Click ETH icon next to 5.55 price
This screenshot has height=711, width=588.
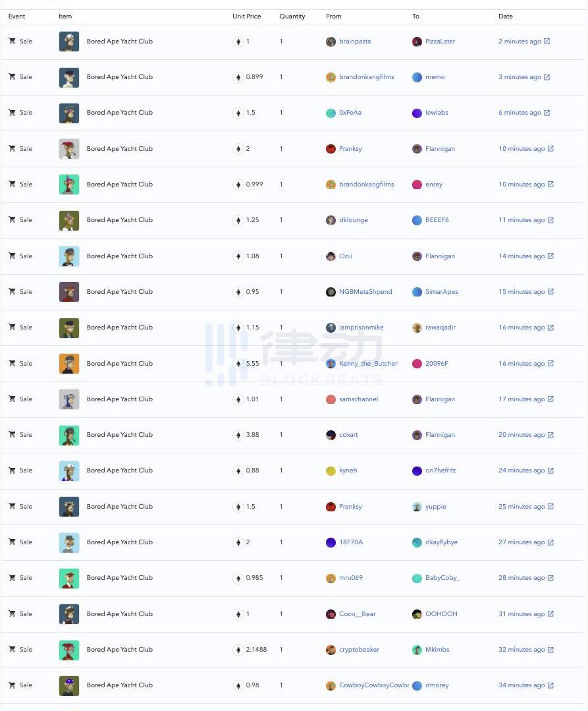pos(238,364)
